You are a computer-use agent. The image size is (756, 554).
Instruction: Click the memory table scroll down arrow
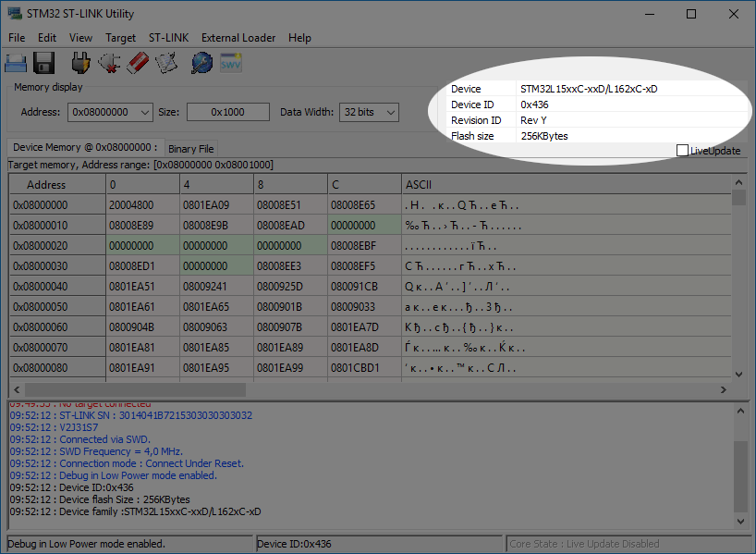pyautogui.click(x=738, y=375)
